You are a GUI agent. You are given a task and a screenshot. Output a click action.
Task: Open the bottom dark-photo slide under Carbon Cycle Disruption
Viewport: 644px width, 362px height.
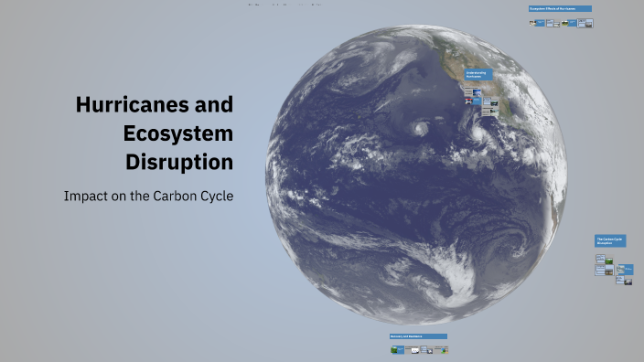(x=624, y=281)
